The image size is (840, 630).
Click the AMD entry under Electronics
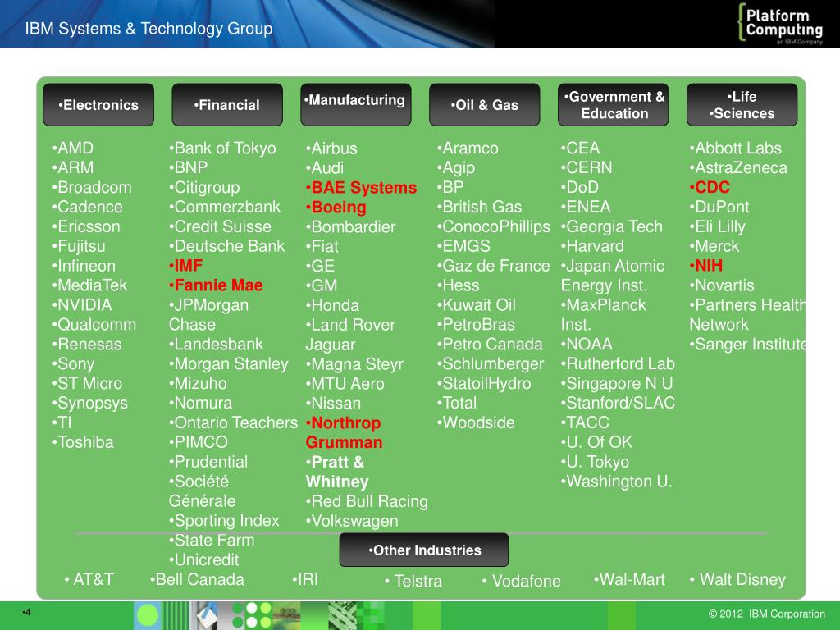[x=73, y=148]
